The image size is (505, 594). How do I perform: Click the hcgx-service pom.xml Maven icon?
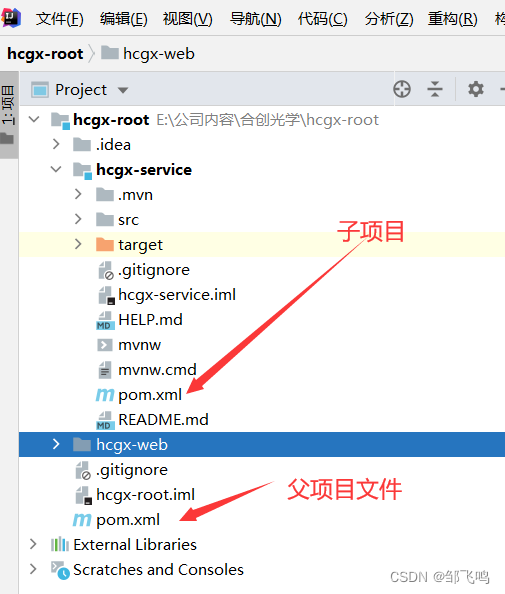tap(105, 395)
